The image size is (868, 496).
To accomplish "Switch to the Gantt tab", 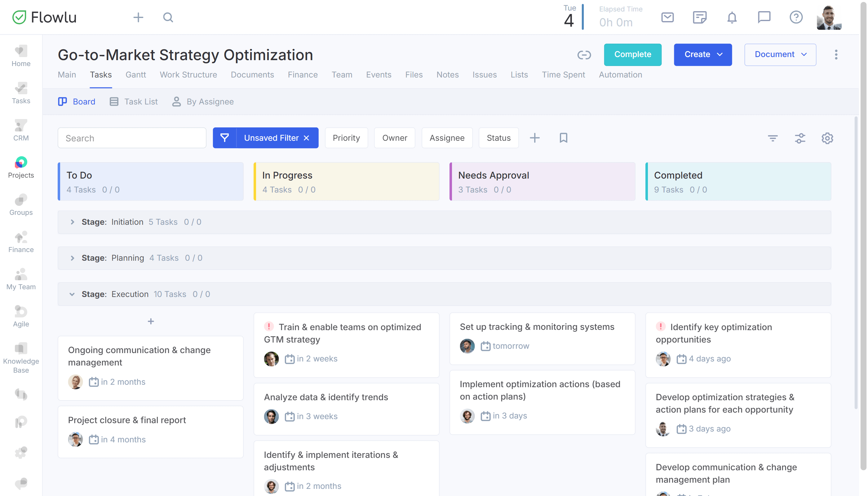I will click(x=135, y=75).
